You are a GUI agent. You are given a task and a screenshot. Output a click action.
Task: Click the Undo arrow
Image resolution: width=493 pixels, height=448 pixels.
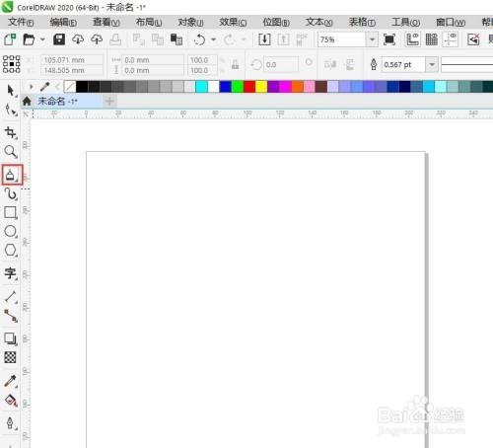199,39
